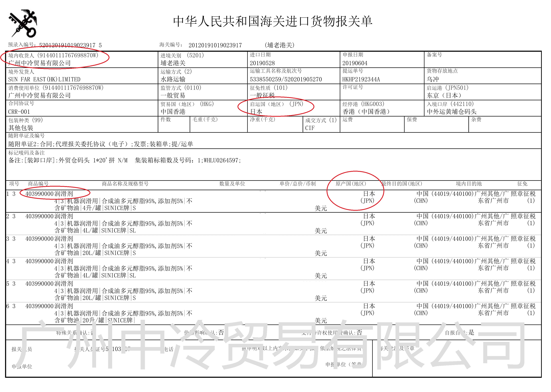Screen dimensions: 551x392
Task: Click trade country 中国香港
Action: (173, 112)
